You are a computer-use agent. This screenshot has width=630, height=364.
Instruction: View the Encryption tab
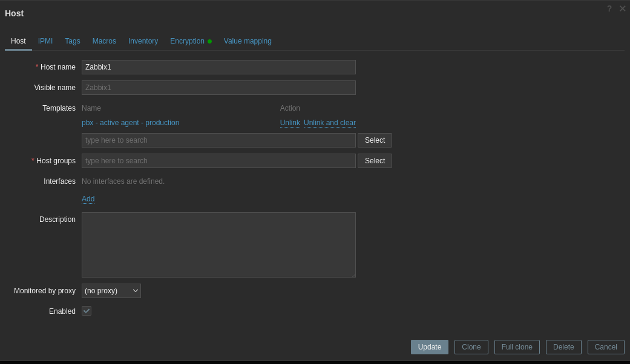188,41
